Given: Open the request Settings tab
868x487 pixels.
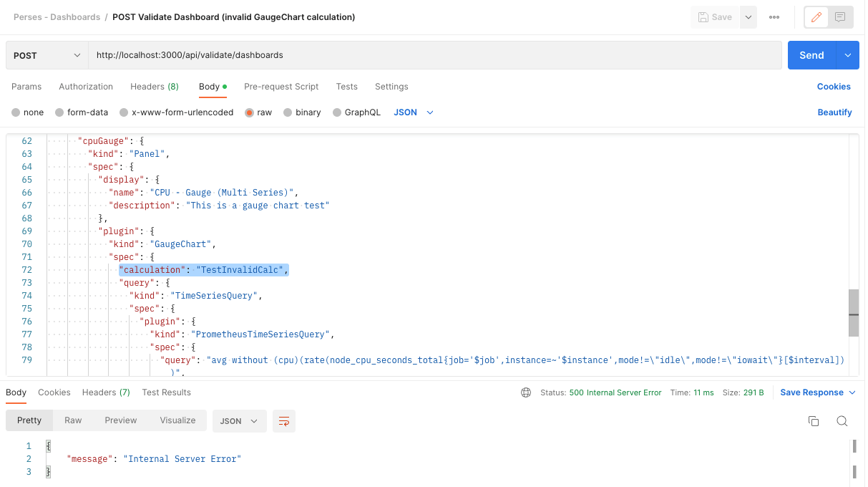Looking at the screenshot, I should pos(391,87).
